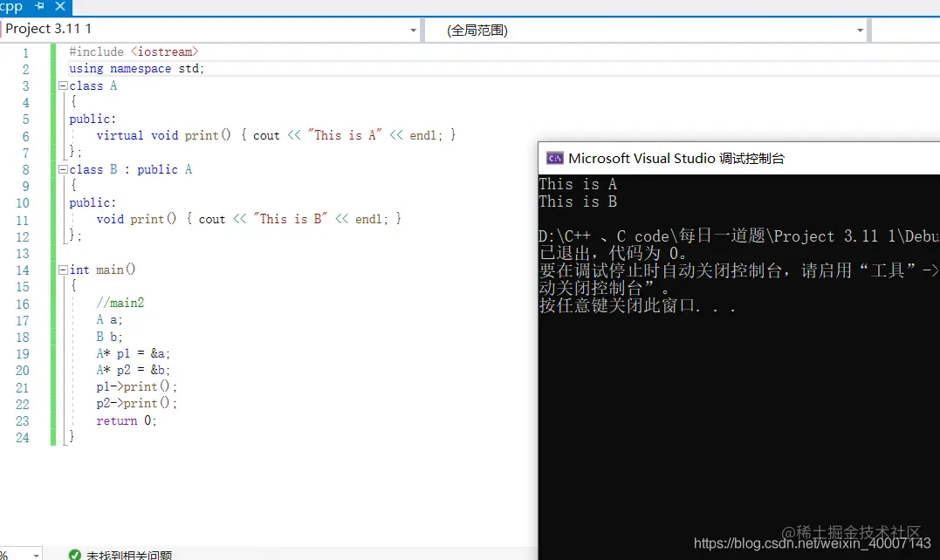Image resolution: width=940 pixels, height=560 pixels.
Task: Click "class B : public A" declaration
Action: tap(131, 169)
